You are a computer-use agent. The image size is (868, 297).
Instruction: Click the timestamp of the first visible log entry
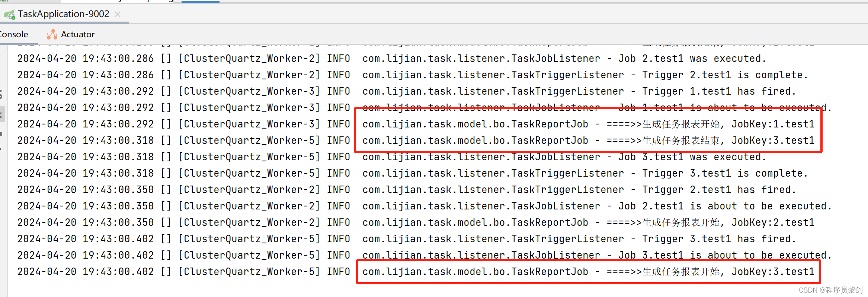tap(85, 58)
